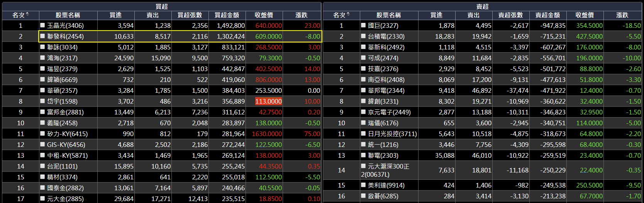Click buy volume 35,088 for 聯電
Screen dimensions: 644x203
pos(445,155)
